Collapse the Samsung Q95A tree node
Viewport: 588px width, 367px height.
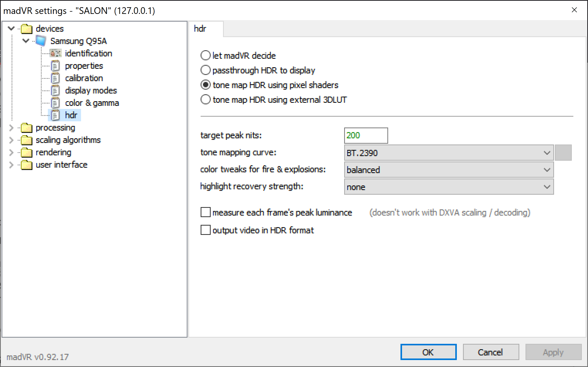[26, 41]
